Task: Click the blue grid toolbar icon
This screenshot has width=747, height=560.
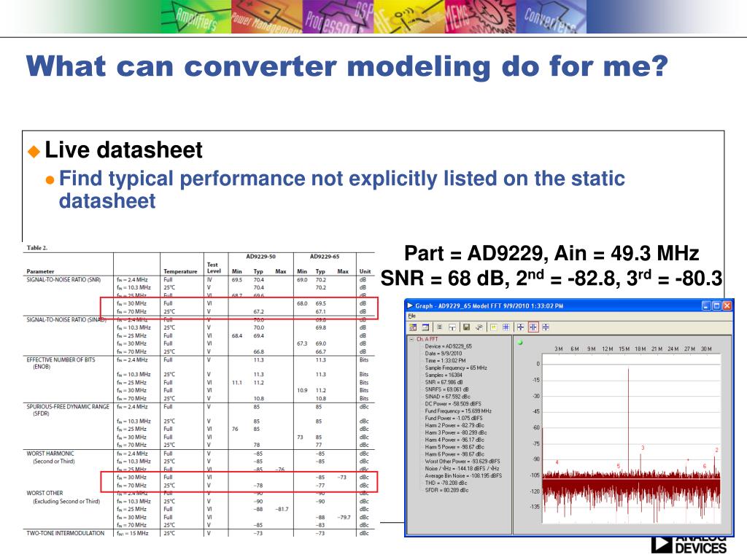Action: (x=506, y=327)
